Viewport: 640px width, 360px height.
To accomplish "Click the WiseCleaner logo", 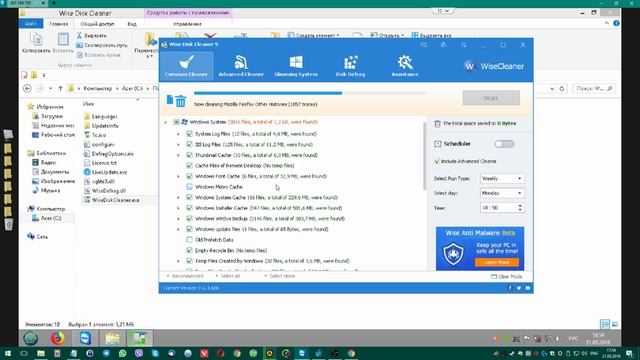I will coord(494,66).
